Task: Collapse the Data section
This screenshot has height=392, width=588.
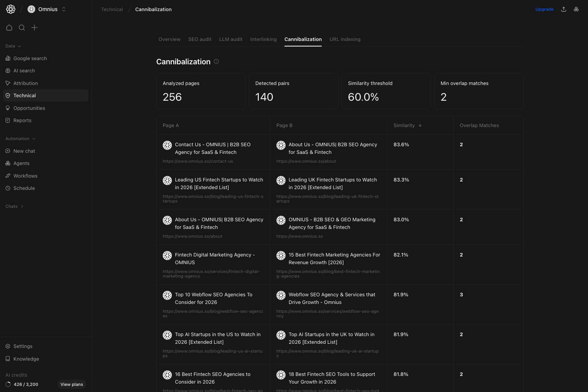Action: (13, 46)
